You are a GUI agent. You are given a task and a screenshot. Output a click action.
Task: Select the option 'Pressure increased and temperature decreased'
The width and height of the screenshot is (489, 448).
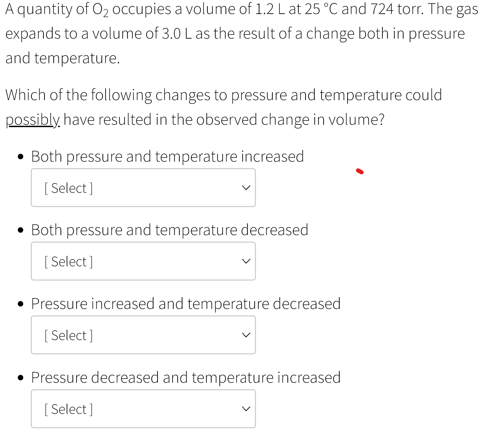(186, 303)
